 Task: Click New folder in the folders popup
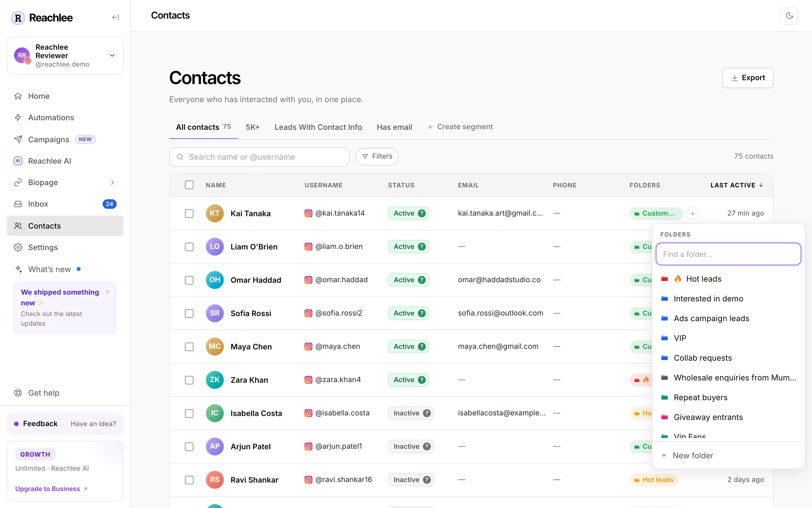click(x=728, y=456)
